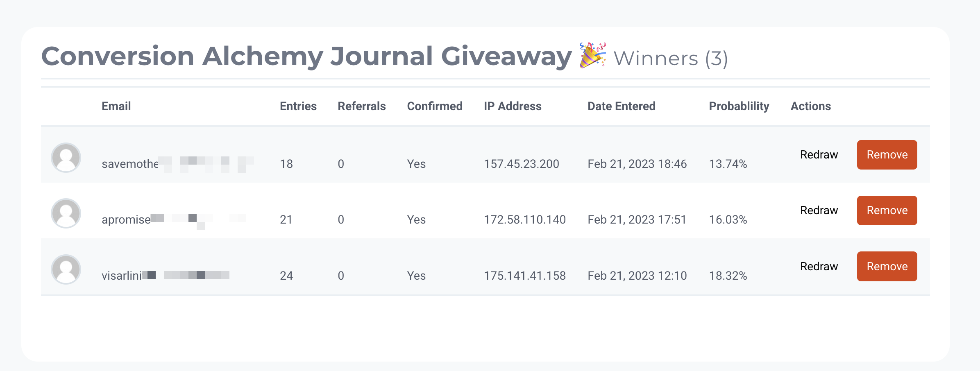Remove the savemothe winner entry
This screenshot has height=371, width=980.
[x=887, y=155]
